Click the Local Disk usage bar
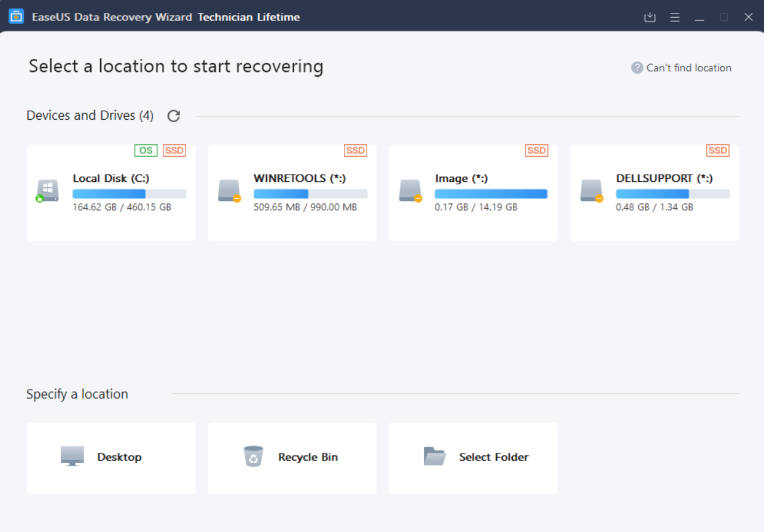 click(x=129, y=194)
